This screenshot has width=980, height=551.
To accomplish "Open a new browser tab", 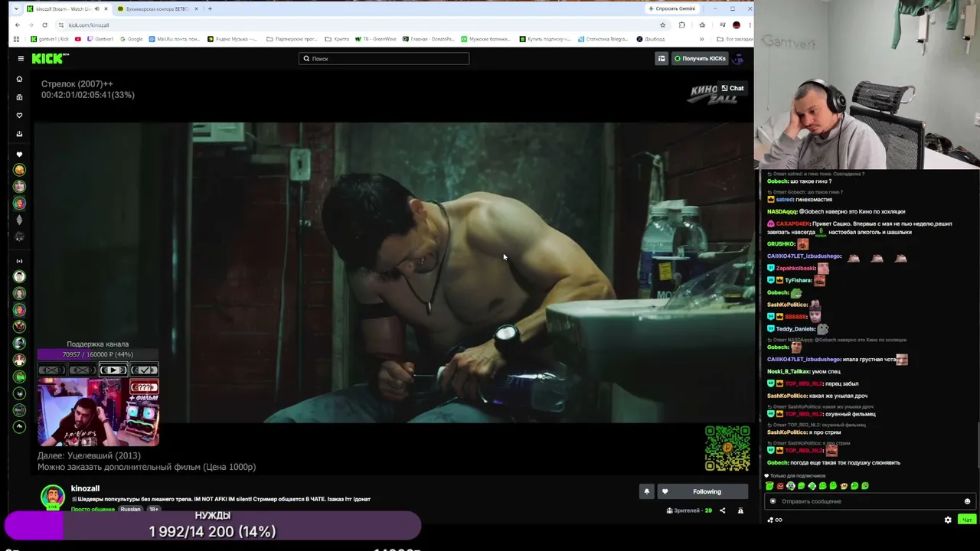I will click(210, 8).
